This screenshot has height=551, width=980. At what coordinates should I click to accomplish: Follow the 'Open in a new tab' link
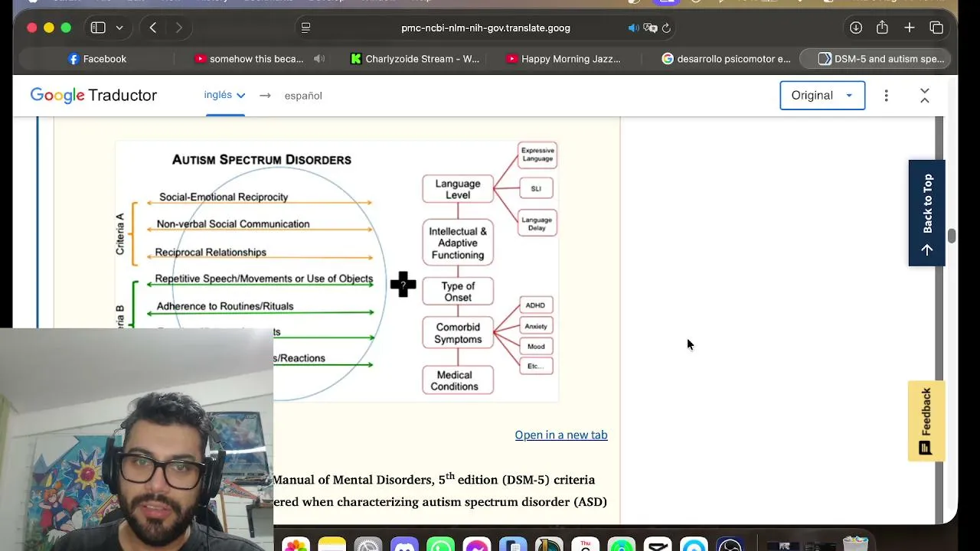pyautogui.click(x=561, y=435)
